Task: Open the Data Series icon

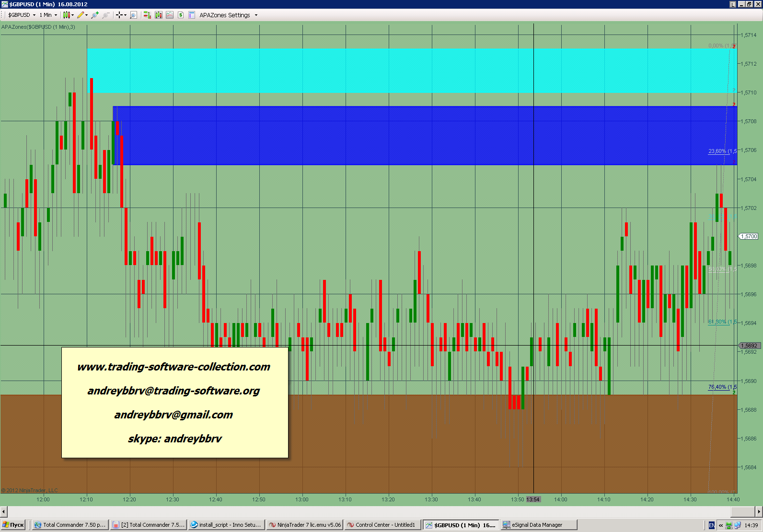Action: 159,15
